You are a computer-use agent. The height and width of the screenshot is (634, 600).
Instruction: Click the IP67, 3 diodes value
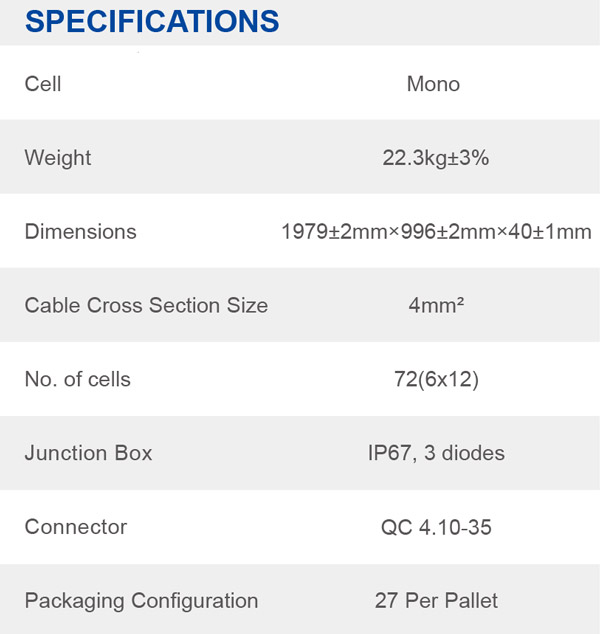(x=436, y=453)
